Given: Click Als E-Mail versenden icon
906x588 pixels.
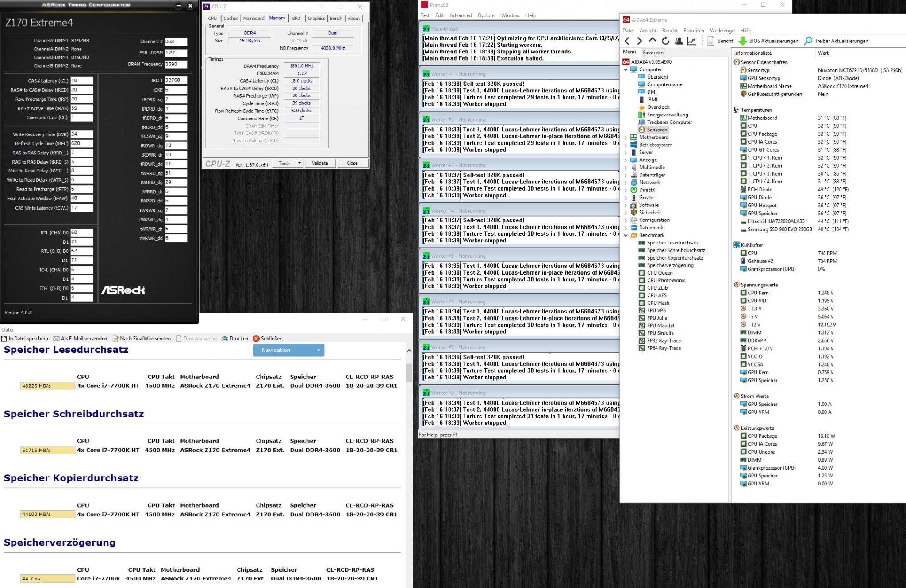Looking at the screenshot, I should [56, 339].
